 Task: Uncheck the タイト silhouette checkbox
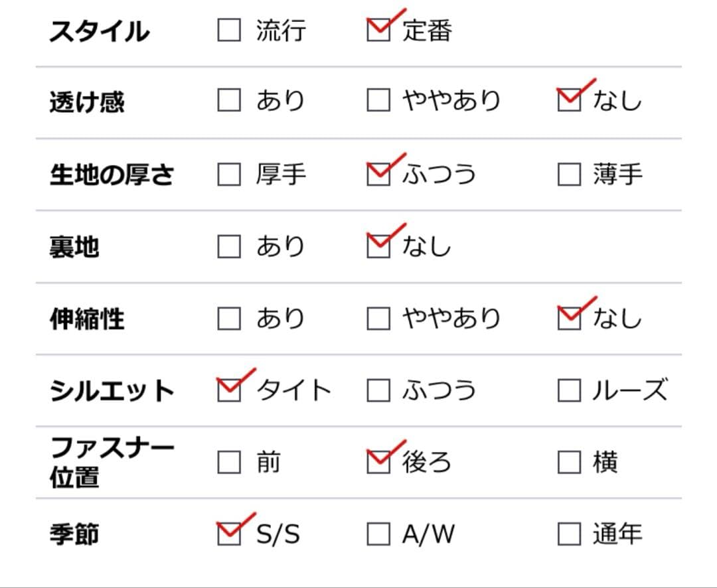click(x=229, y=390)
